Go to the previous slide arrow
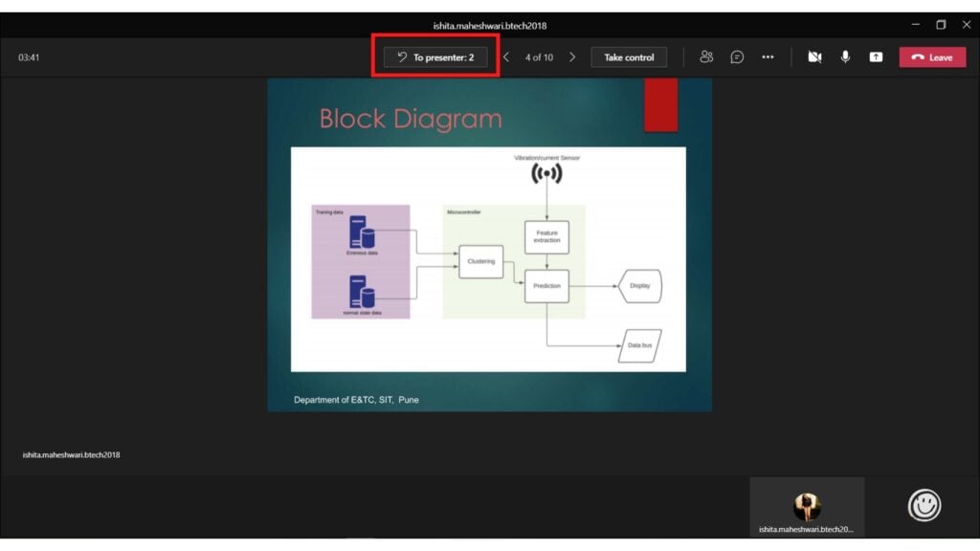Screen dimensions: 980x551 [x=506, y=56]
